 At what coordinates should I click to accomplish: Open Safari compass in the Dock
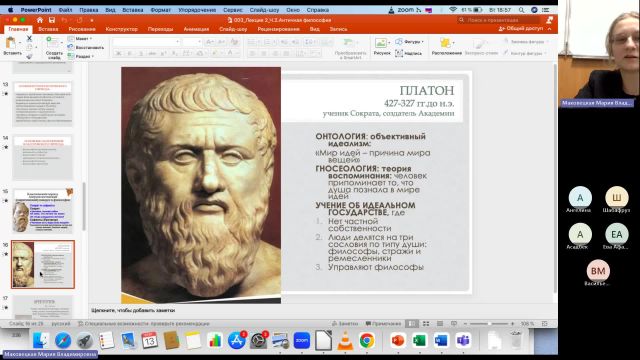point(63,340)
